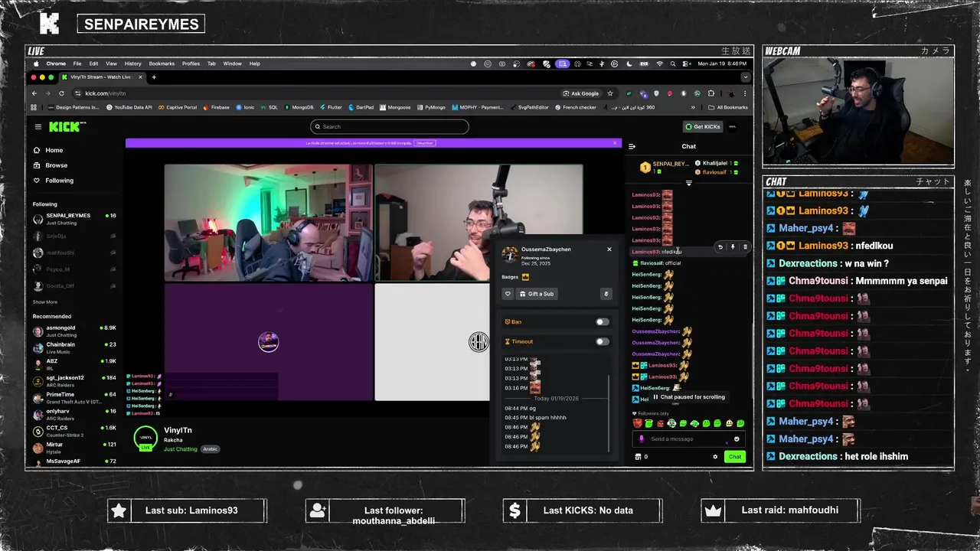Open the Chrome three-dot menu

pyautogui.click(x=745, y=93)
